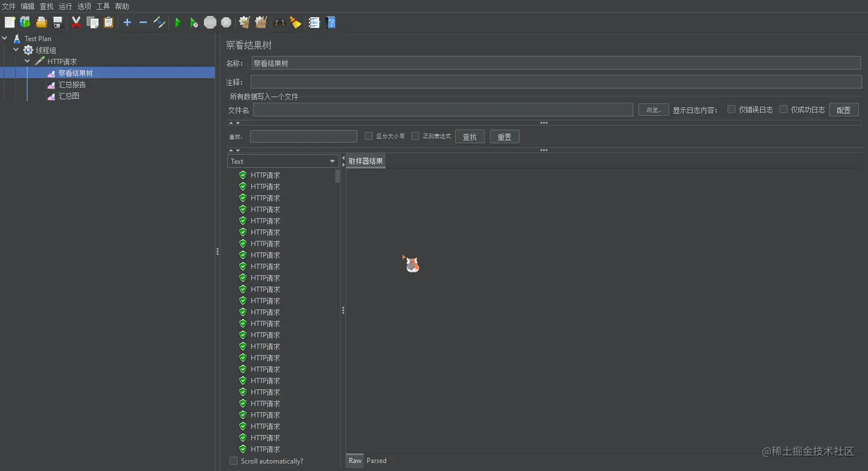Click the 重置 reset button

[x=505, y=137]
